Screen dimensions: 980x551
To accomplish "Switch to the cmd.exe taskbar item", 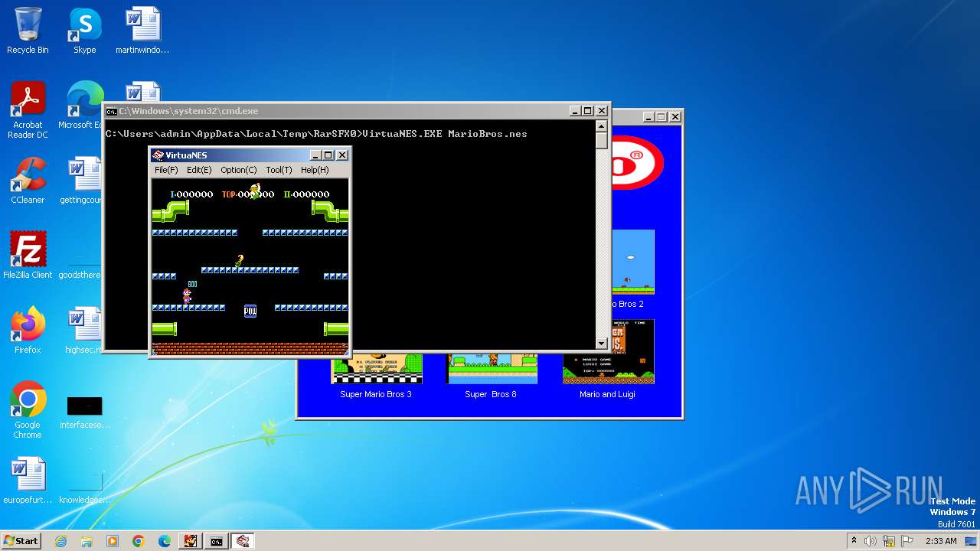I will coord(217,541).
